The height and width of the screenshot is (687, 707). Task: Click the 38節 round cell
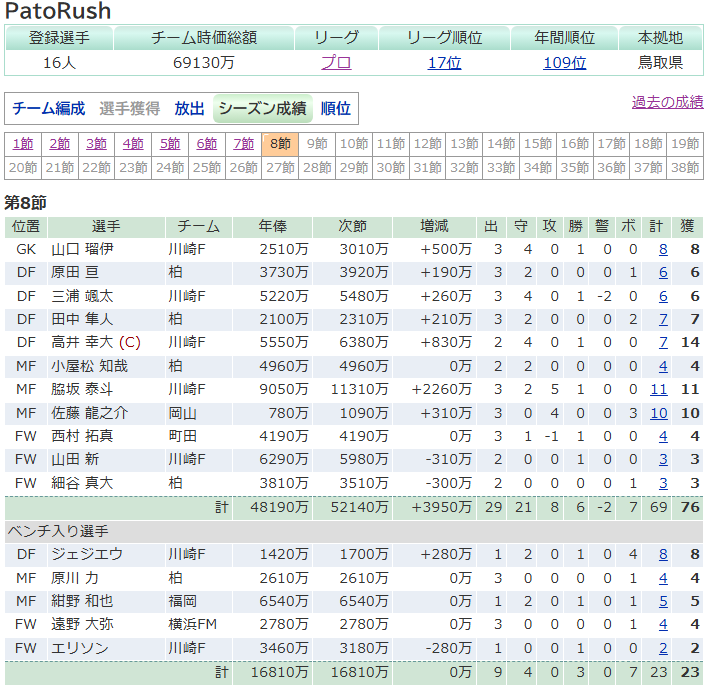[x=685, y=168]
